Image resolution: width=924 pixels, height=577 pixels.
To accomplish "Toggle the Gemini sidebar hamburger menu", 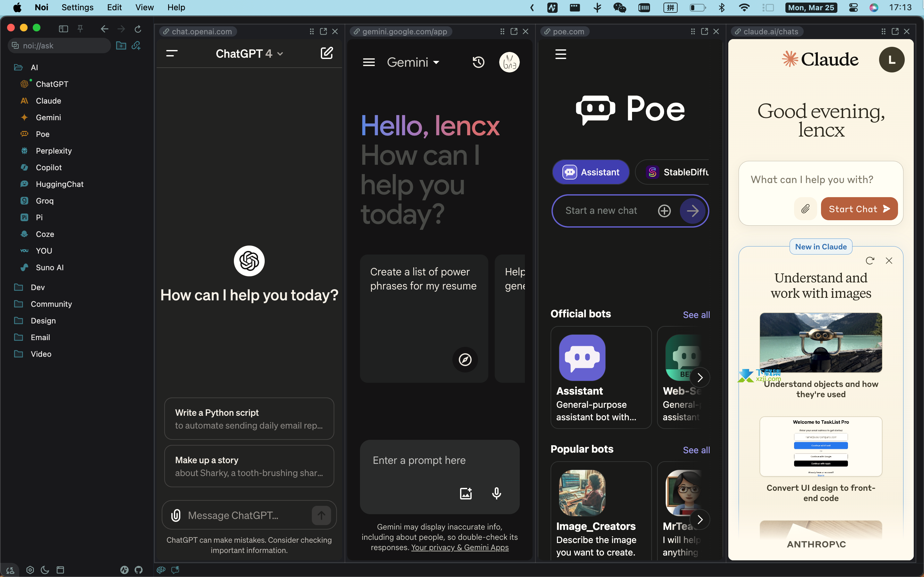I will point(369,62).
